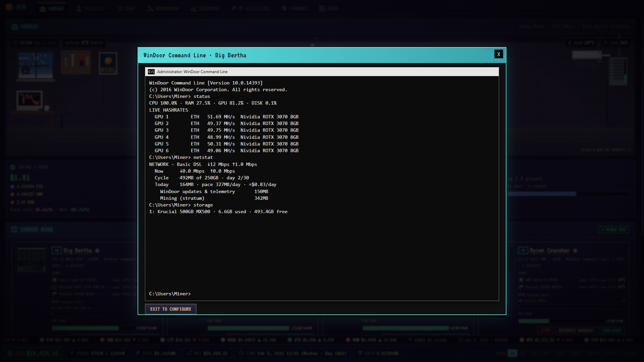The image size is (644, 362).
Task: Click the 'NETWORK · Basic DSL' line
Action: tap(203, 164)
